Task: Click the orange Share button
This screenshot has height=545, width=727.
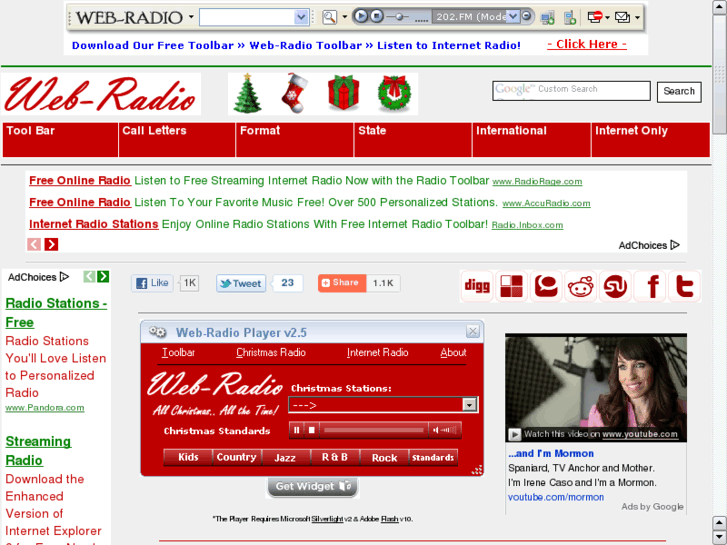Action: 342,282
